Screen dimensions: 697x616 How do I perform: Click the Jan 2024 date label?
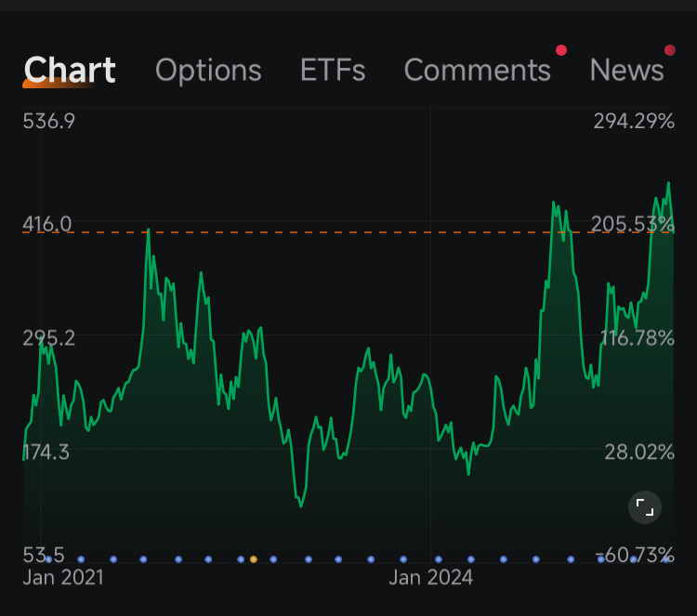click(x=430, y=577)
